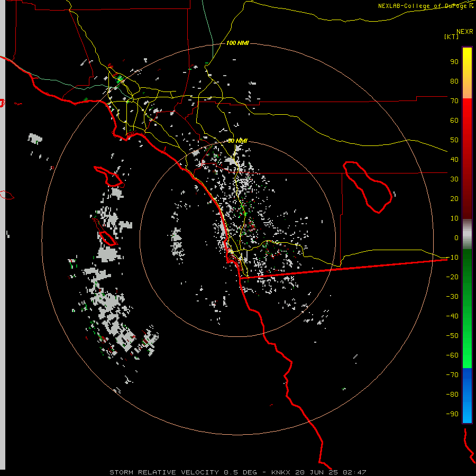Click the 02:47 timestamp in caption
This screenshot has width=476, height=476.
point(354,472)
